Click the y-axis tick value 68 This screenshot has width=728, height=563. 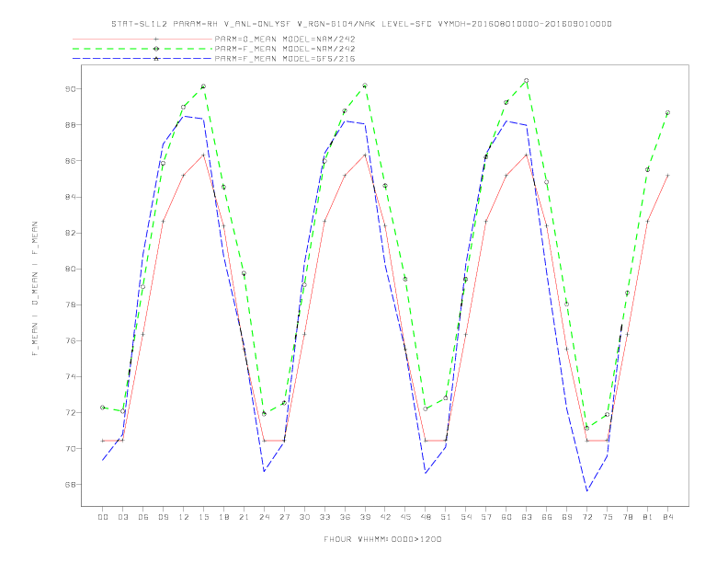(71, 485)
